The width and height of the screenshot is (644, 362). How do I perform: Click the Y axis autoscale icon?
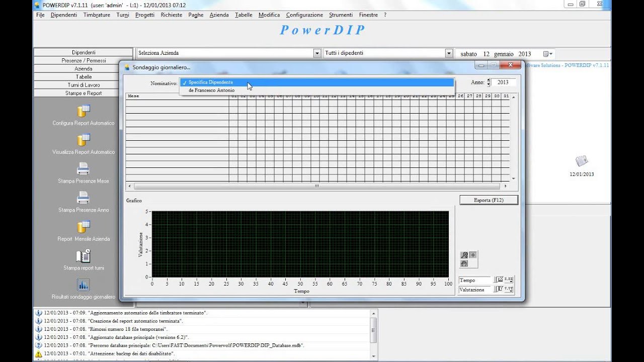pos(499,289)
